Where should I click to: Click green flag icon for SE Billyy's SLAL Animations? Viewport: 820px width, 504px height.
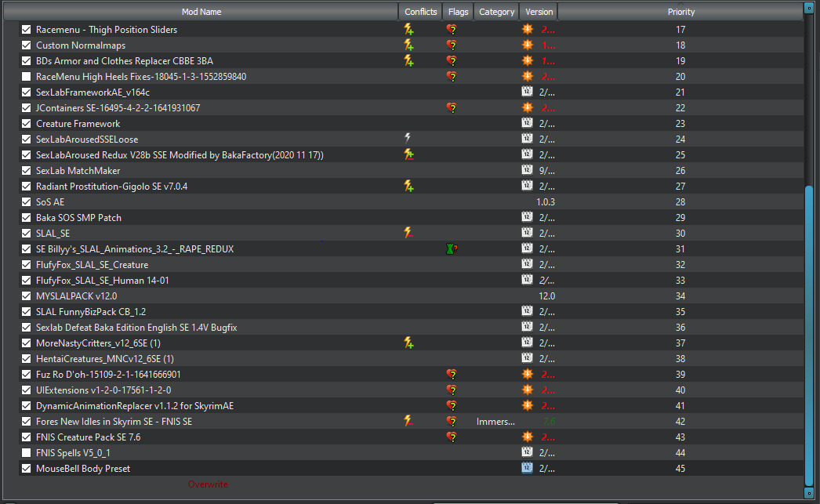tap(452, 248)
